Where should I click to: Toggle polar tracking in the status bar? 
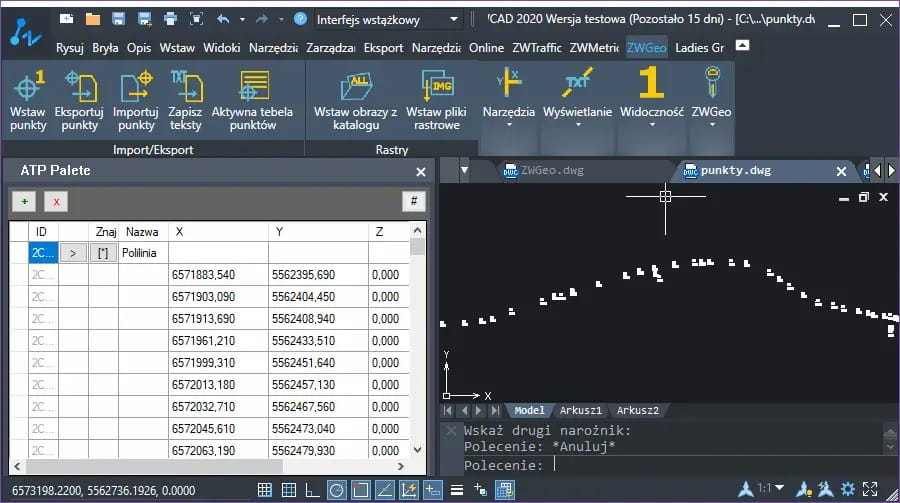click(x=336, y=489)
